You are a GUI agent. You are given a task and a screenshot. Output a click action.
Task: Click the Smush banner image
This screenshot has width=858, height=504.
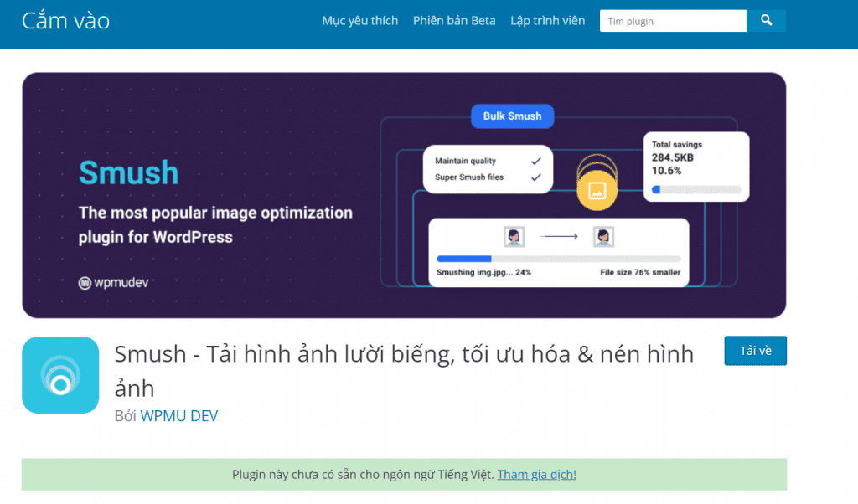(x=404, y=195)
